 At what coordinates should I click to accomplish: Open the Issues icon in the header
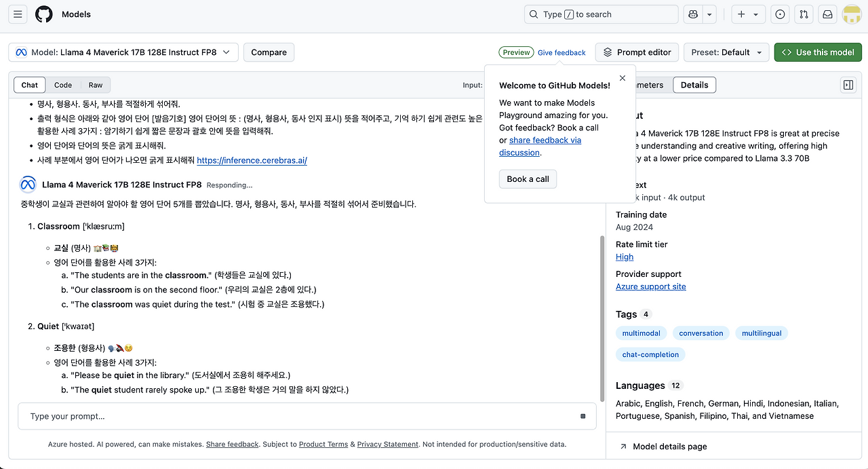781,14
